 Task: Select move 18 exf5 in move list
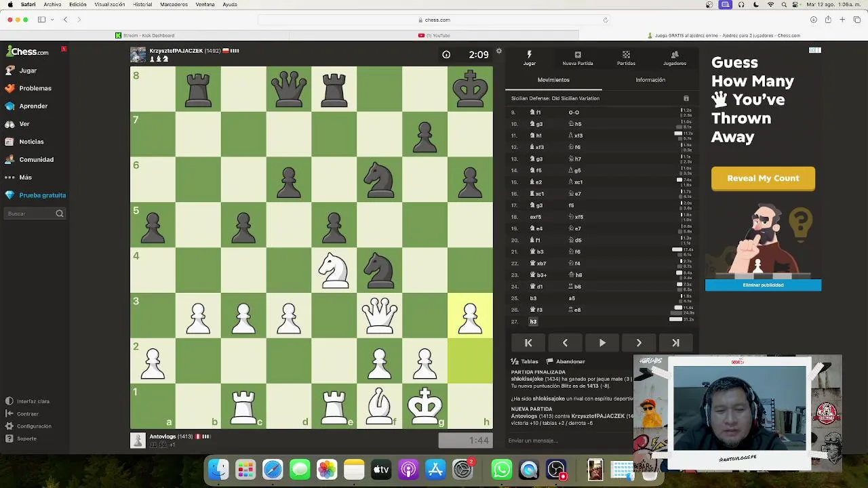(536, 217)
